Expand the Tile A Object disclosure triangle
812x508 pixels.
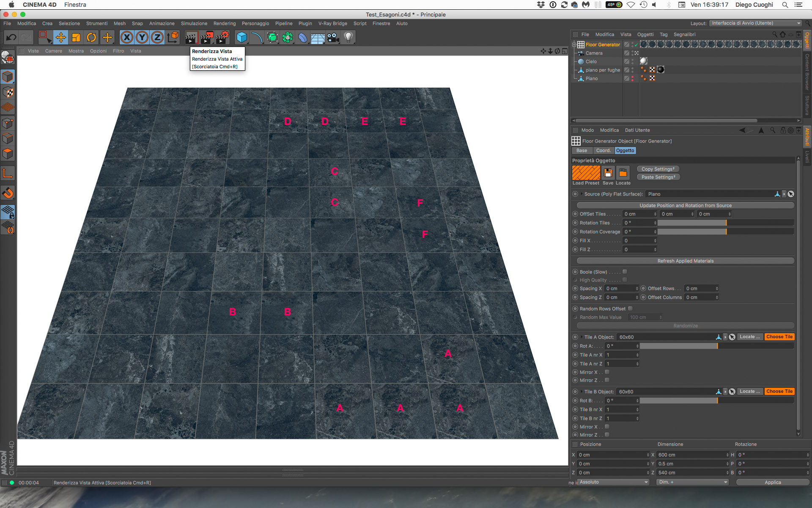point(582,337)
